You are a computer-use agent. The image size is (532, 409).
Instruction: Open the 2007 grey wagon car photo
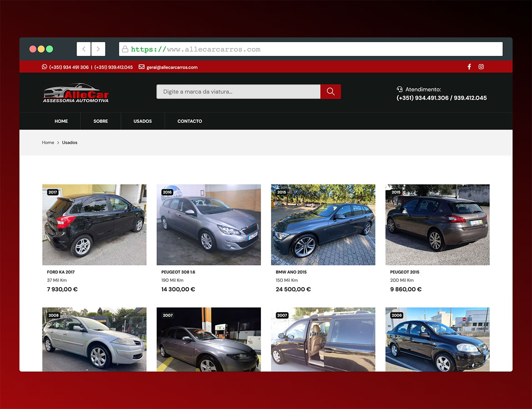tap(209, 339)
